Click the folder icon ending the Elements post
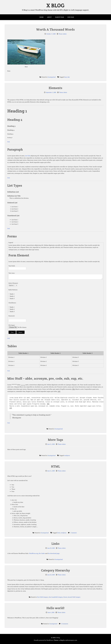The width and height of the screenshot is (111, 644). (48, 429)
